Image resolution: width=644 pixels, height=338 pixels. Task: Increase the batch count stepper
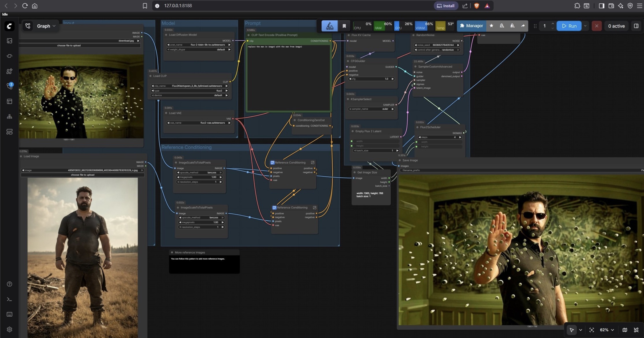coord(552,24)
